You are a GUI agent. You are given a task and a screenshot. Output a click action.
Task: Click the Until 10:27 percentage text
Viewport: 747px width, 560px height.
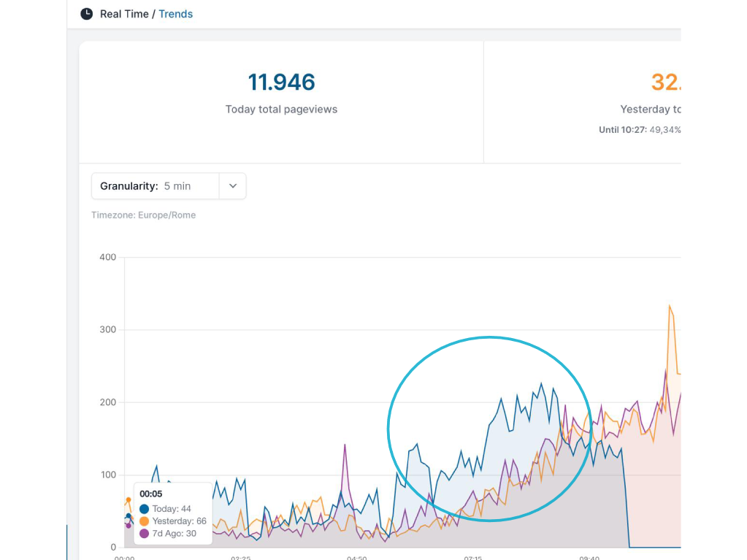[640, 129]
